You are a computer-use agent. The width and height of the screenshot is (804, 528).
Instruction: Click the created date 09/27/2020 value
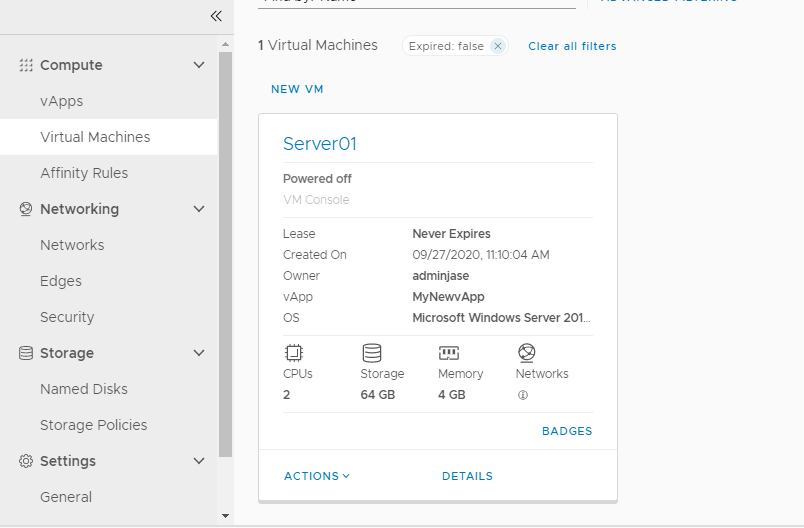[481, 255]
